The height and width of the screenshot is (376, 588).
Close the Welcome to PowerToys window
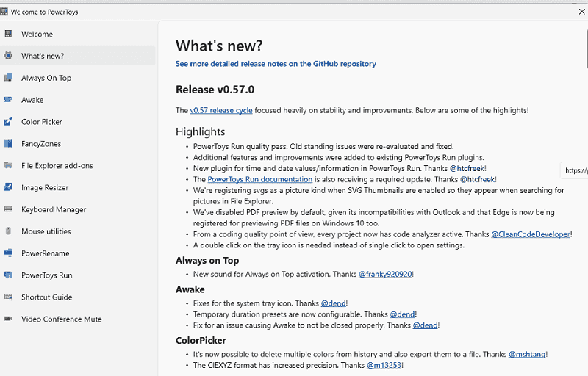pyautogui.click(x=581, y=12)
